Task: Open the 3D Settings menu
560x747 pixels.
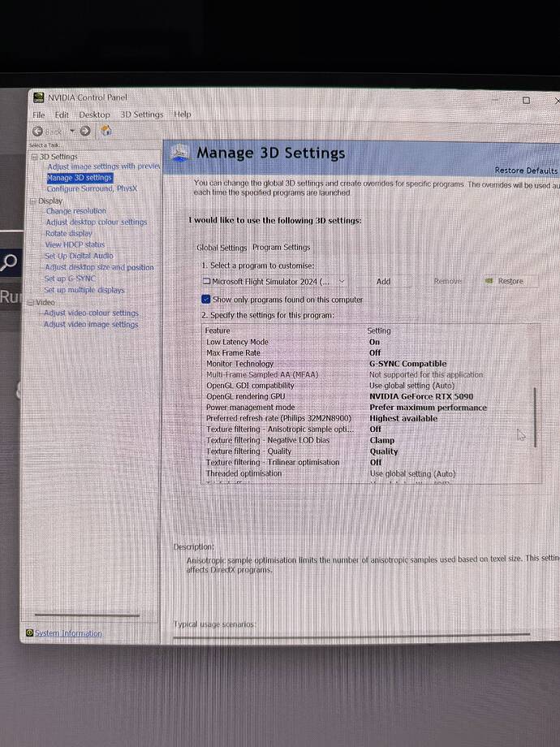Action: click(x=141, y=114)
